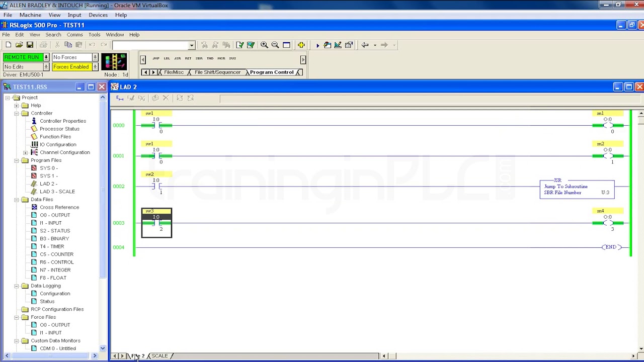Click the Page view rectangle icon
644x362 pixels.
point(286,45)
